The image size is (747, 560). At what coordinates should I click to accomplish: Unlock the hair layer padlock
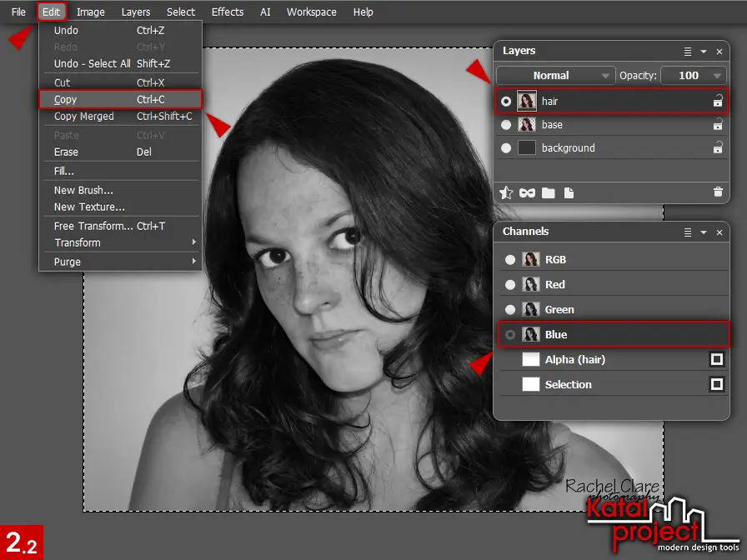(x=718, y=101)
